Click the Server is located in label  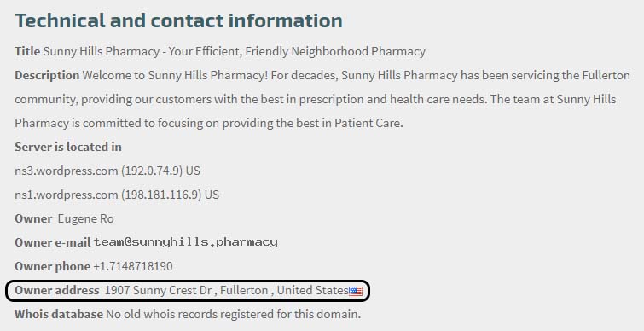pos(68,147)
